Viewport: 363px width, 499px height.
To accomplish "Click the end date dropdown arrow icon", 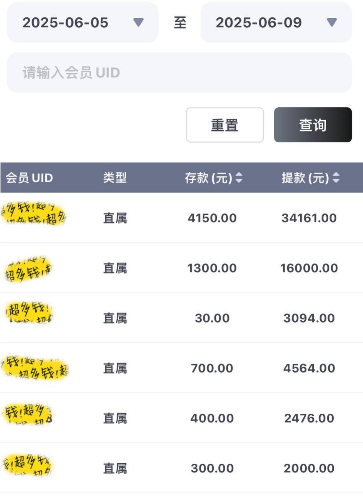I will (x=332, y=22).
